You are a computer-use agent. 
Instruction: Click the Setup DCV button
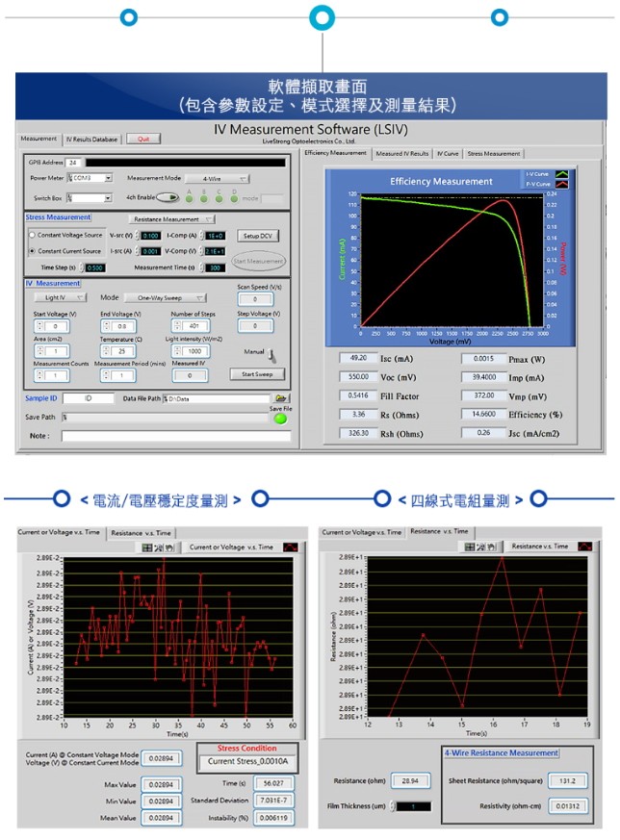[258, 236]
